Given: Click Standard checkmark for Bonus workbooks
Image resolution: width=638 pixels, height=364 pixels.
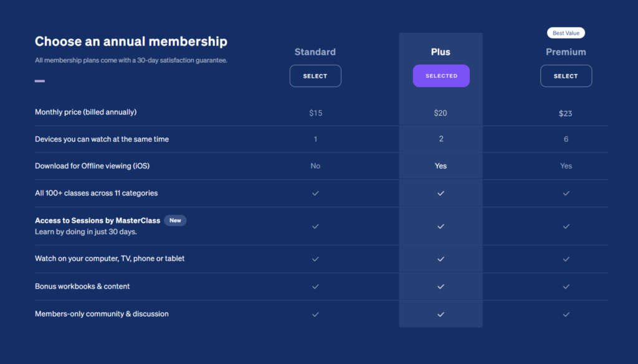Looking at the screenshot, I should click(315, 286).
